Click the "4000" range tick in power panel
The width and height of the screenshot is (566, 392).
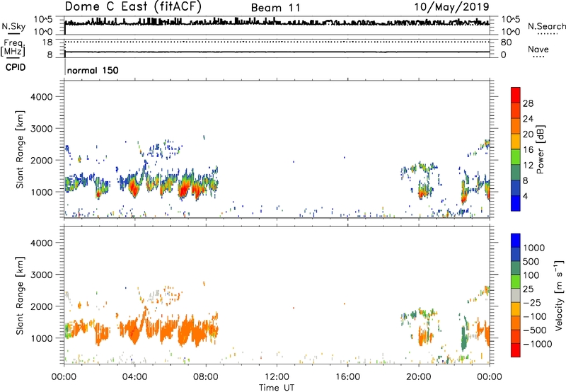click(42, 97)
